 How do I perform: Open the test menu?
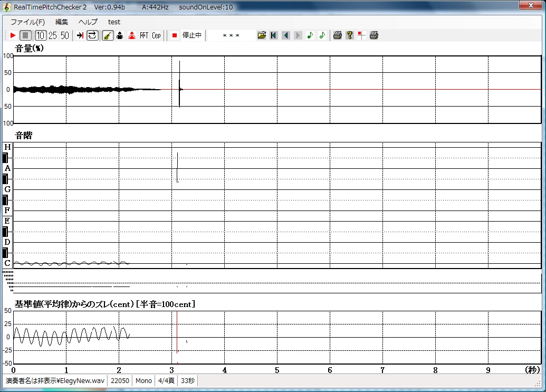point(114,22)
